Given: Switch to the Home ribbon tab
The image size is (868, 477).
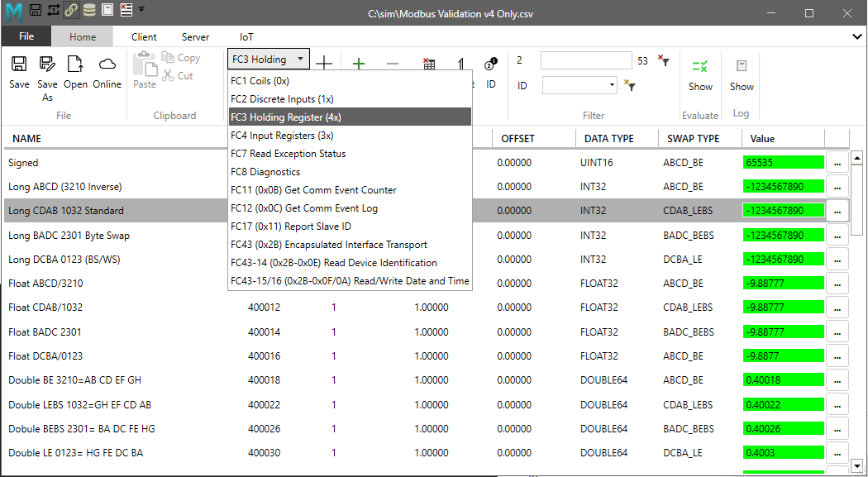Looking at the screenshot, I should click(83, 37).
